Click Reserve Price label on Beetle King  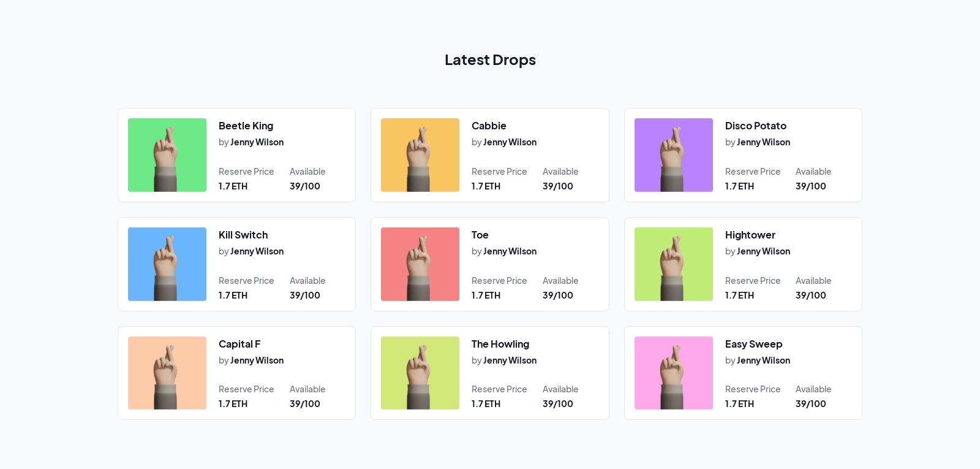pos(246,172)
